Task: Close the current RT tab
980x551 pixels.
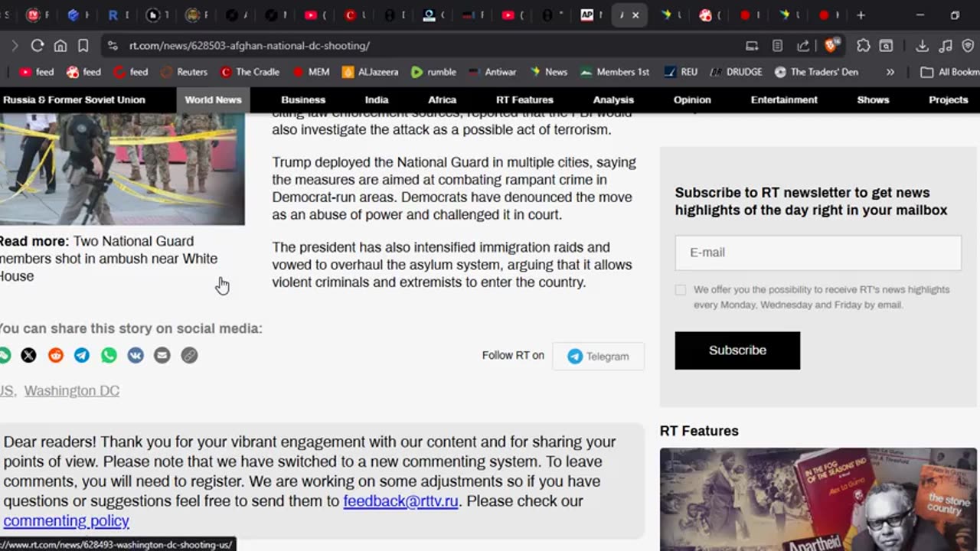Action: coord(635,15)
